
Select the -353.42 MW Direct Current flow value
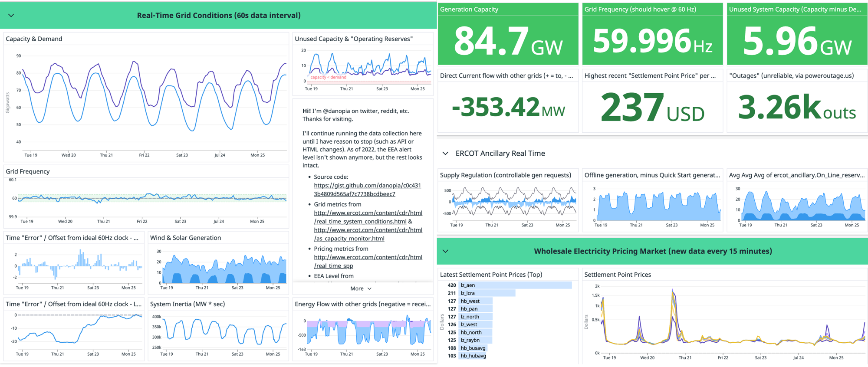pos(508,108)
